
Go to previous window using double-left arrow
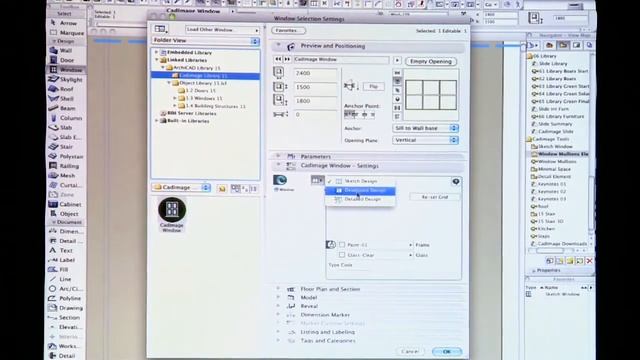278,60
